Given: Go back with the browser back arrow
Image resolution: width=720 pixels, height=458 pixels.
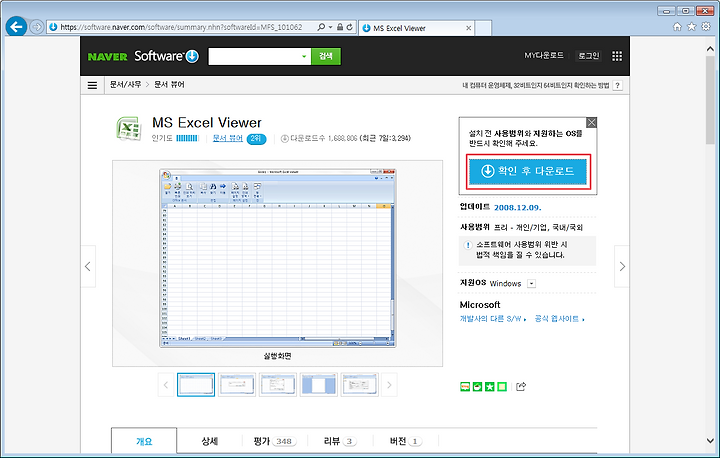Looking at the screenshot, I should pos(17,27).
